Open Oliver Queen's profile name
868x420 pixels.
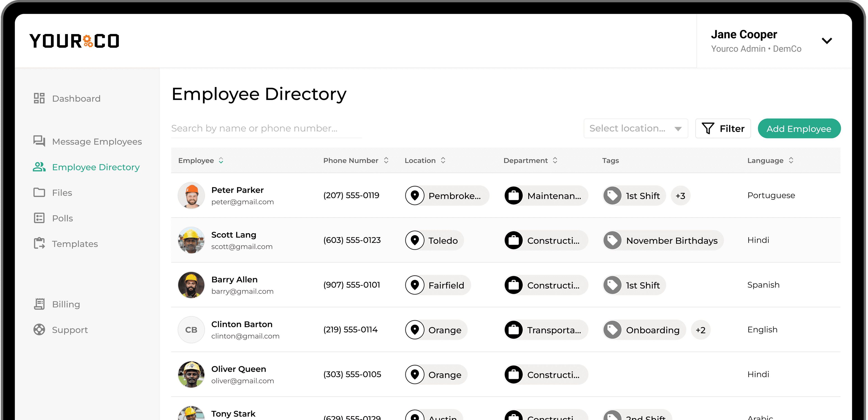pyautogui.click(x=238, y=369)
